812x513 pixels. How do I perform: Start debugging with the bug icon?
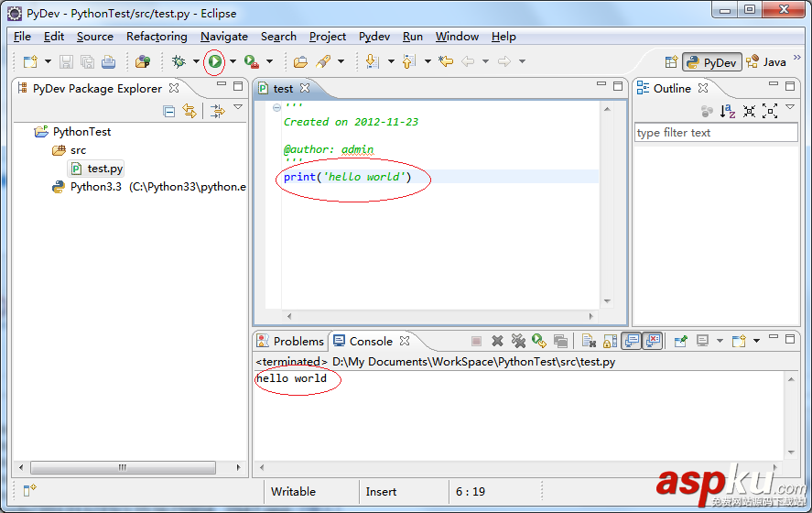179,61
